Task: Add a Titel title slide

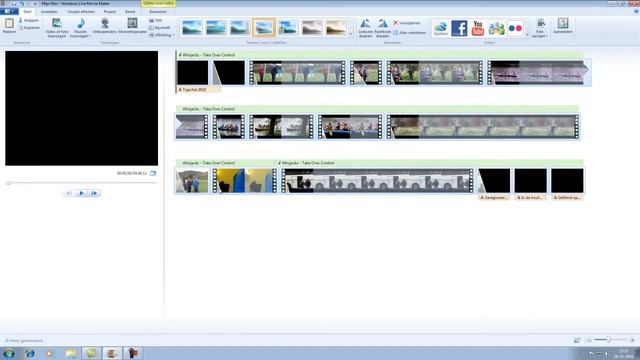Action: click(156, 20)
